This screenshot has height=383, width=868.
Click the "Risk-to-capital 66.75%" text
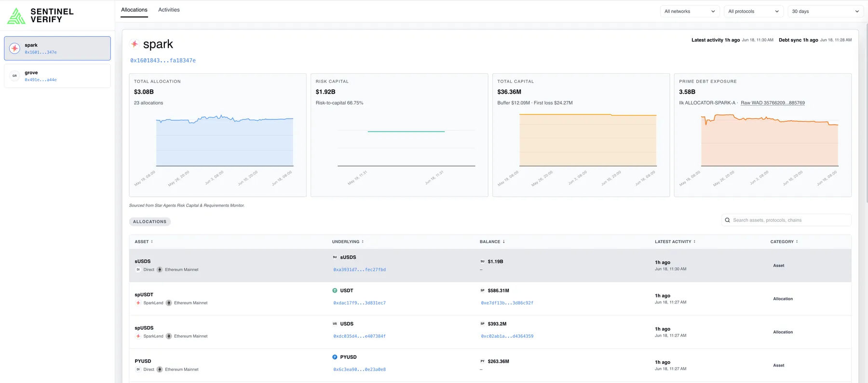(x=339, y=103)
